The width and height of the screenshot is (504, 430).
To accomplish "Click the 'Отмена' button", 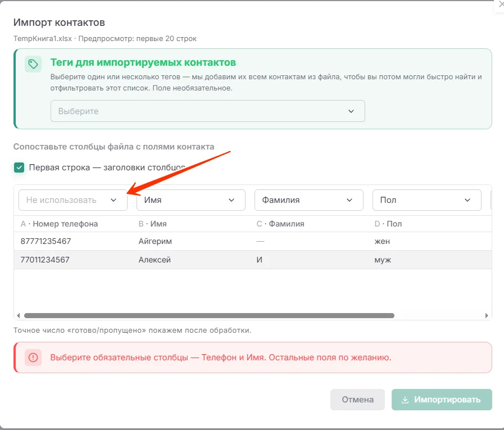I will [357, 400].
